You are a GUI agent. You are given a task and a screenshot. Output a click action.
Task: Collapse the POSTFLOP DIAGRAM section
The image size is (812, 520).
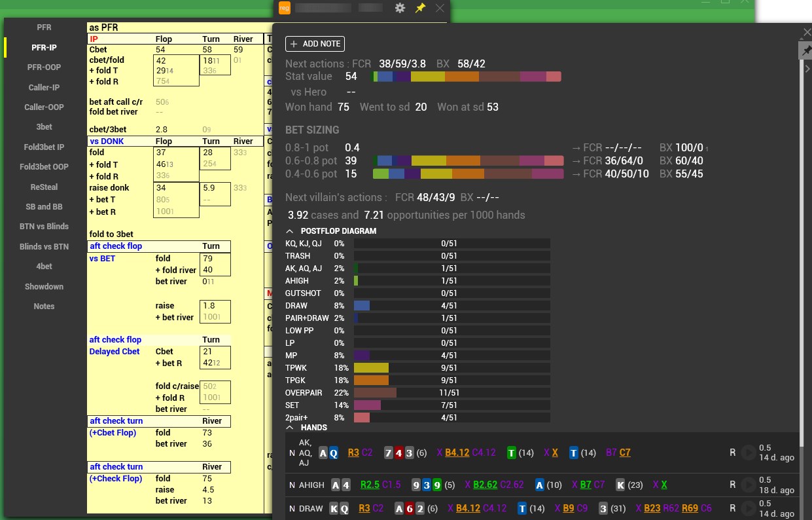[289, 231]
